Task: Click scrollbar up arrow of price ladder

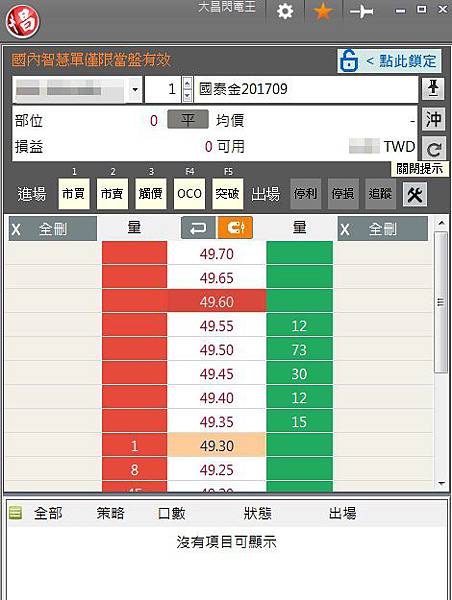Action: 441,223
